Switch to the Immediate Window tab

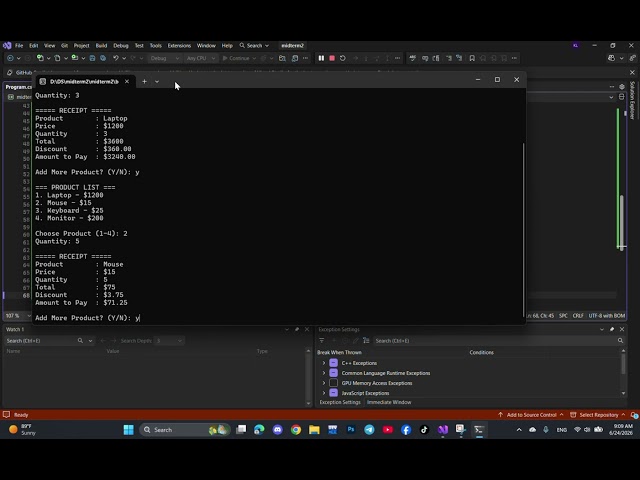tap(389, 402)
